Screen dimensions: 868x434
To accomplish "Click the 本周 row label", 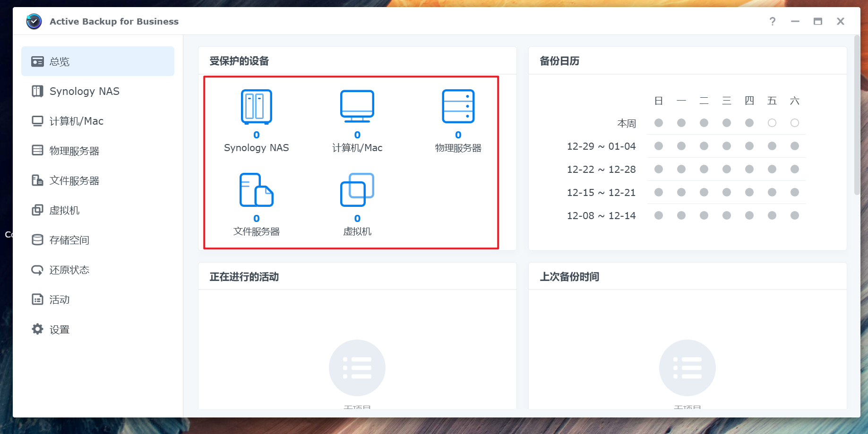I will pos(627,123).
